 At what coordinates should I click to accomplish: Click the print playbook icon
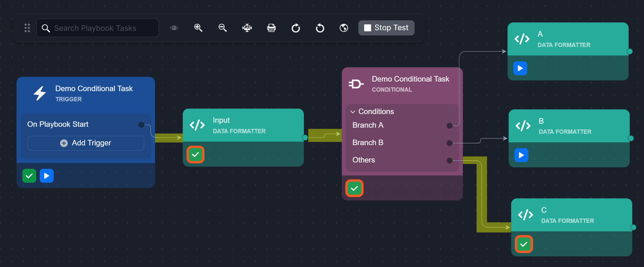[271, 28]
